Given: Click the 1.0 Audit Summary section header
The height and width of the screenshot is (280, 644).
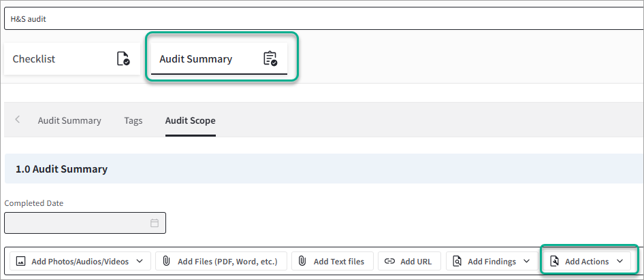Looking at the screenshot, I should pos(325,169).
